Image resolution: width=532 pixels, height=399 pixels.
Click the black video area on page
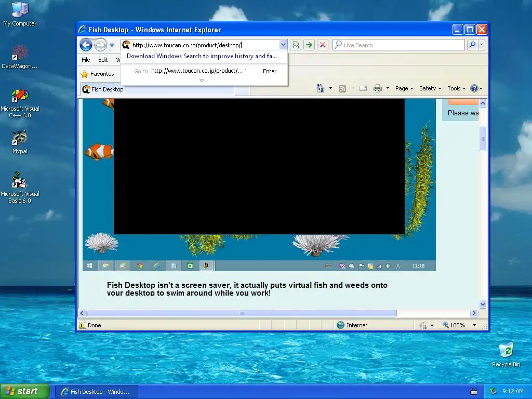[259, 166]
